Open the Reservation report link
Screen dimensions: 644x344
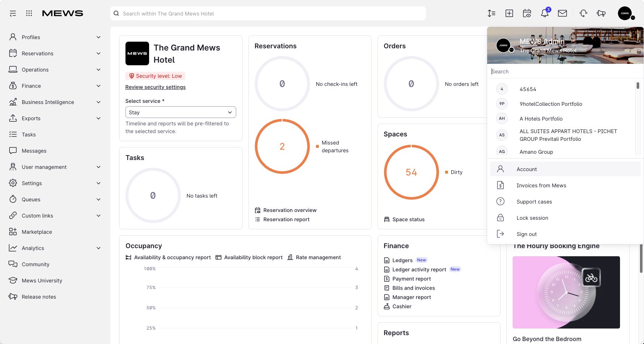pyautogui.click(x=286, y=219)
